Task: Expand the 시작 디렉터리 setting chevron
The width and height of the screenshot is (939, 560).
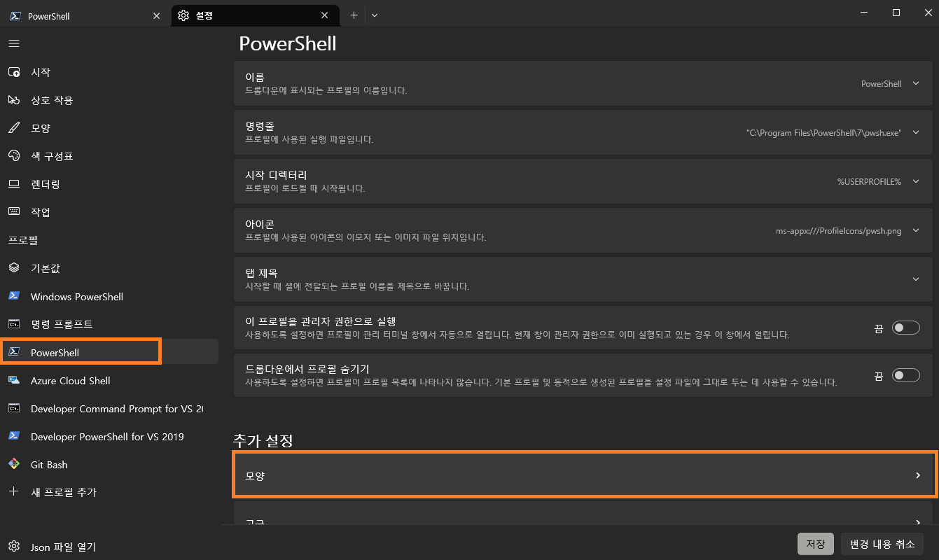Action: tap(916, 181)
